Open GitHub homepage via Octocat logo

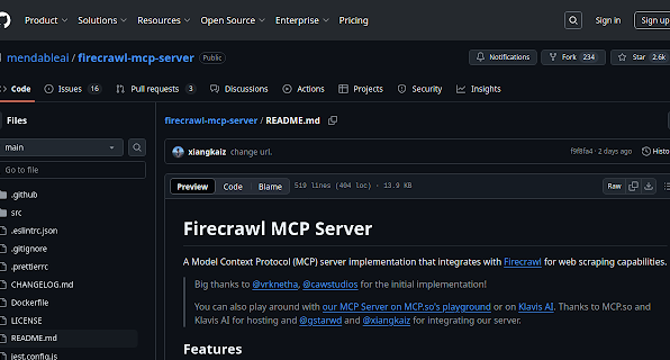[x=4, y=20]
